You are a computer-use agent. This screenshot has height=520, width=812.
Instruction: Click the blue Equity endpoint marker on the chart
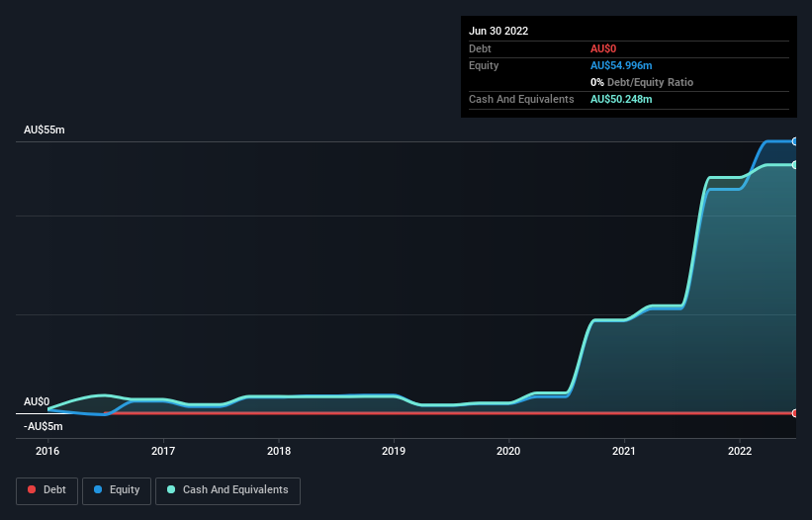(795, 141)
